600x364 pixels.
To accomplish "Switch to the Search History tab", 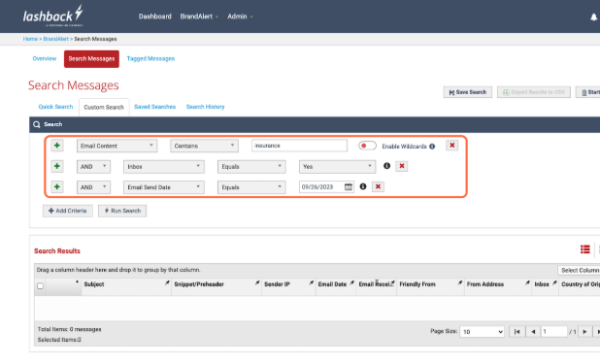I will coord(205,107).
